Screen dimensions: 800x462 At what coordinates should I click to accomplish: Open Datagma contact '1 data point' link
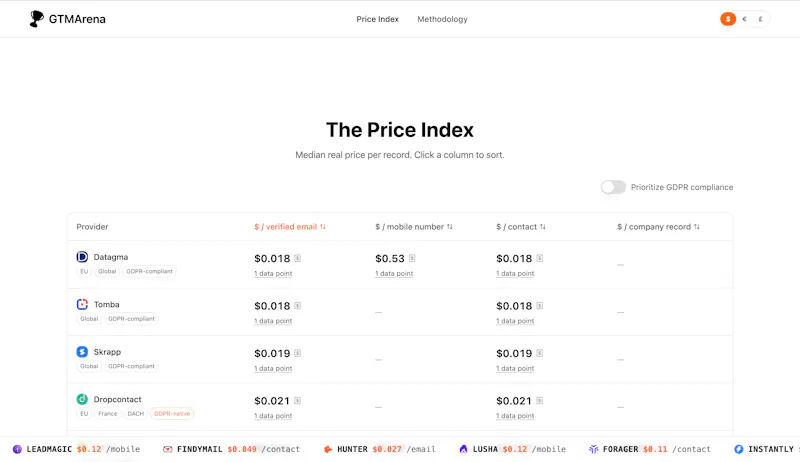coord(515,273)
